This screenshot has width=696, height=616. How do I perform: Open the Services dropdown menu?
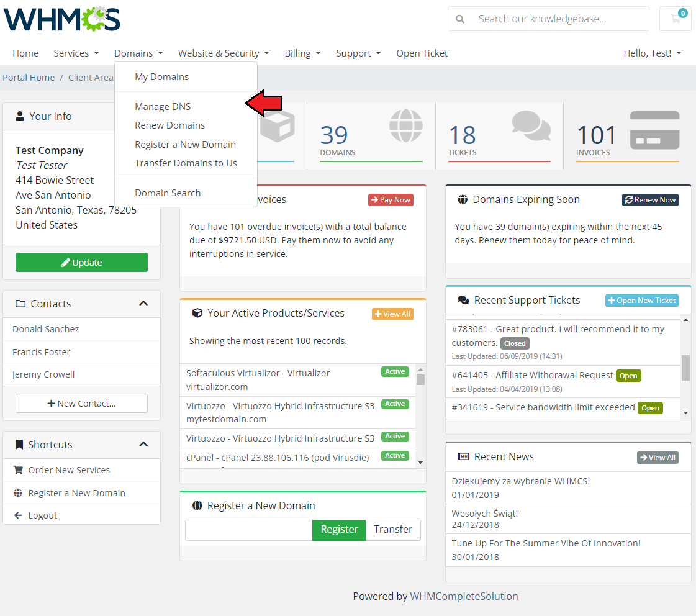click(x=76, y=53)
